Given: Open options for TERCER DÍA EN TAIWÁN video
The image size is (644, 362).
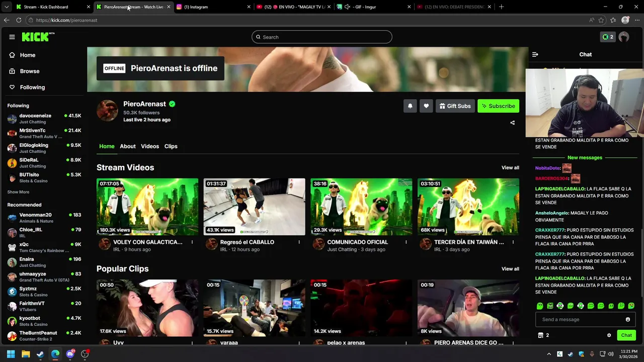Looking at the screenshot, I should point(513,242).
